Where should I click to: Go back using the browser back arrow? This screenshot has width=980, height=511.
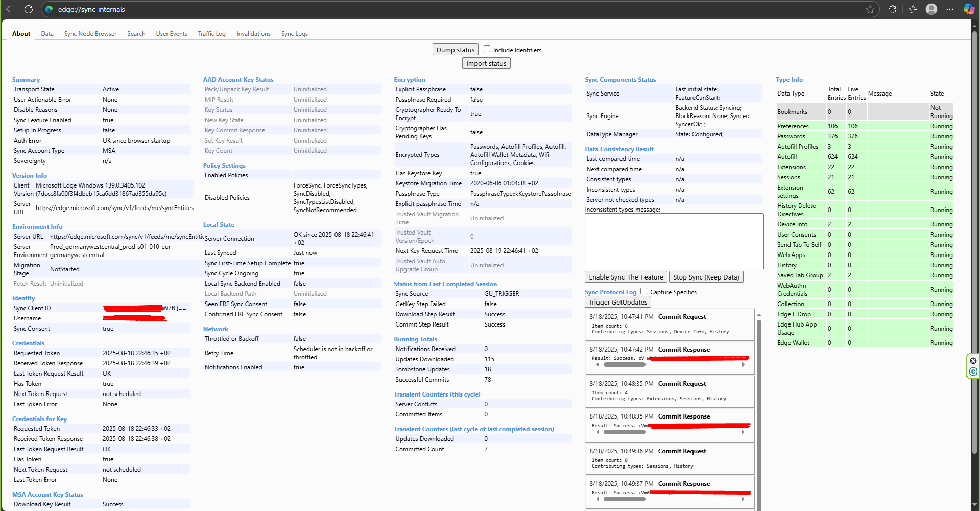pyautogui.click(x=10, y=9)
